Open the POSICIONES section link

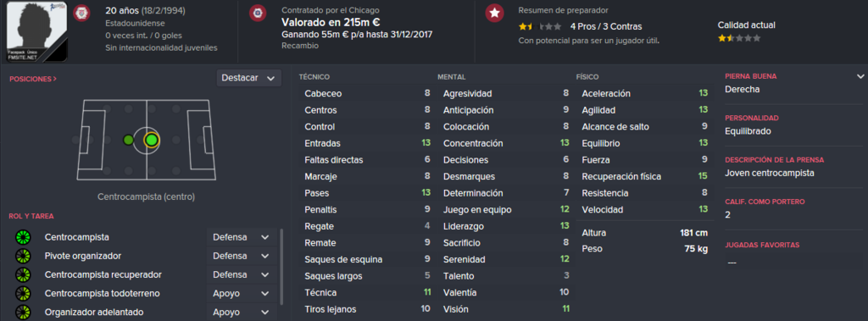(x=33, y=79)
